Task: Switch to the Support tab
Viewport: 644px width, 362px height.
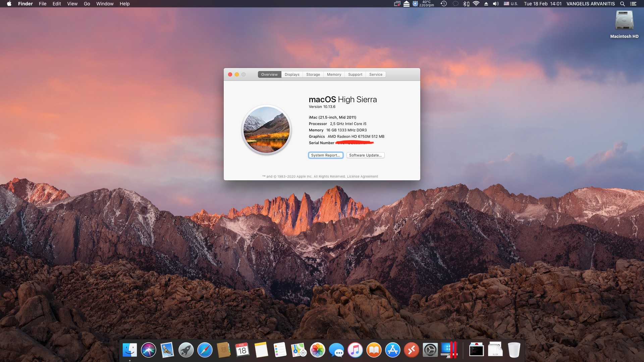Action: tap(355, 74)
